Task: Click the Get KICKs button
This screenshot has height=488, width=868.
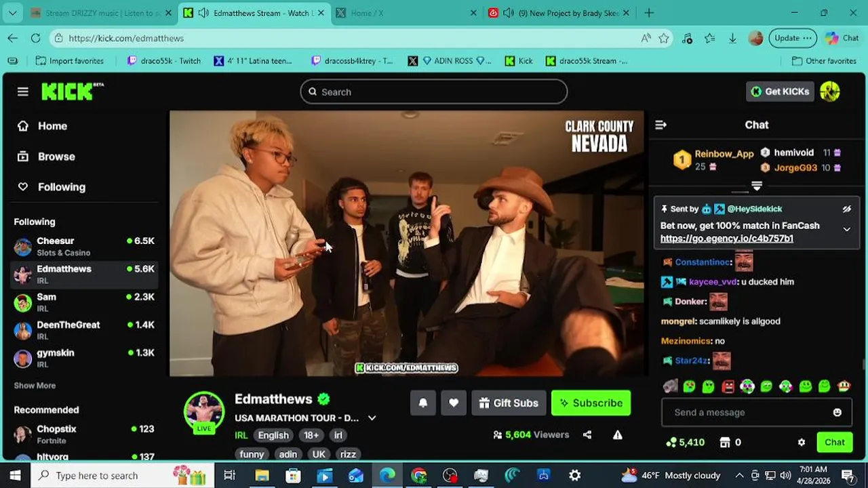Action: [x=780, y=91]
